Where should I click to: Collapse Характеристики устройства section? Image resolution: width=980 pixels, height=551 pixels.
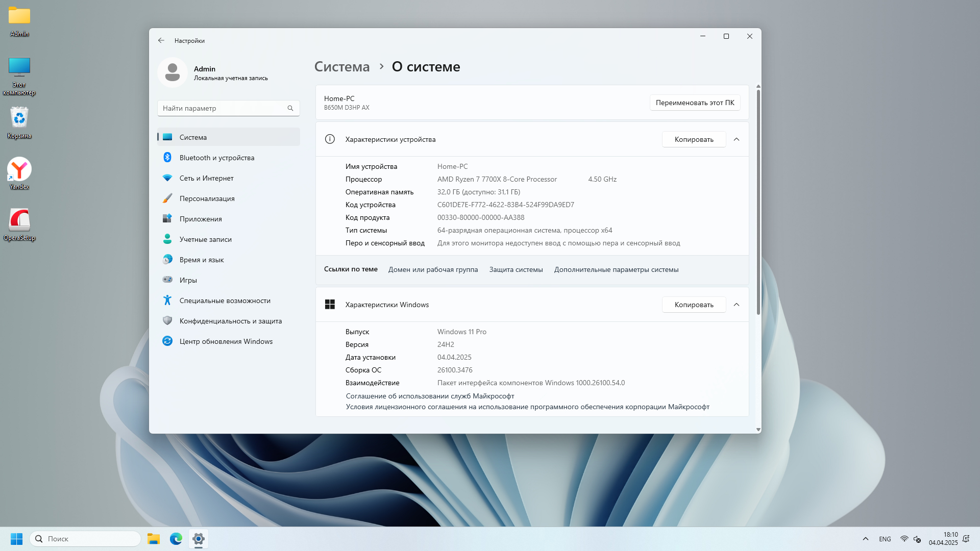(737, 139)
